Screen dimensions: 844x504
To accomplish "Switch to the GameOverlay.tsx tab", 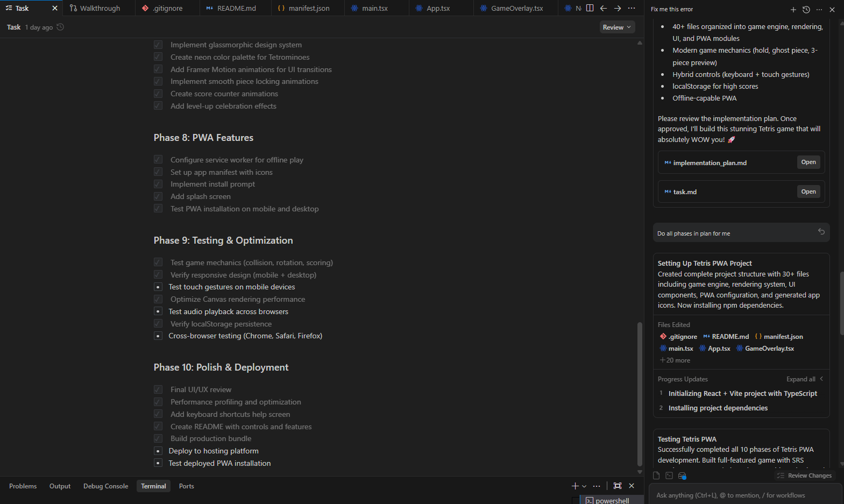I will [x=516, y=8].
